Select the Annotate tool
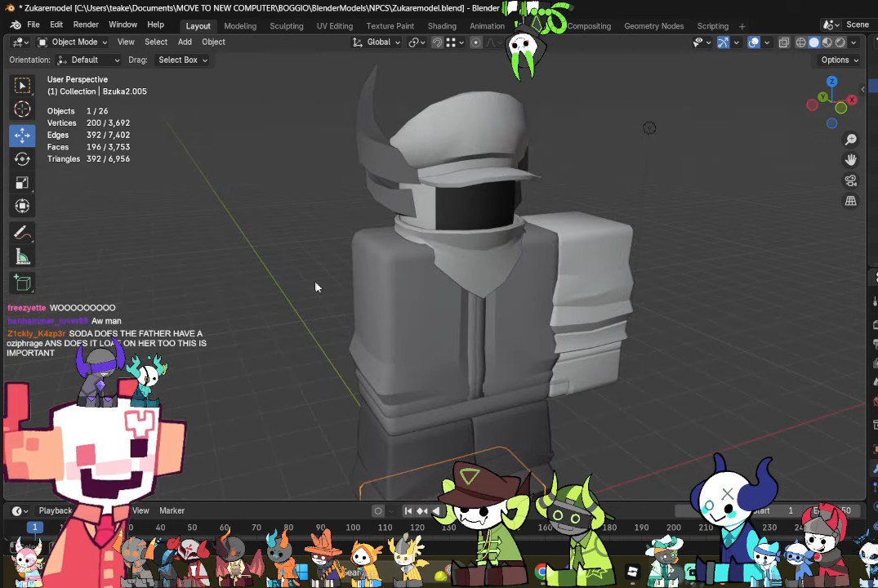Viewport: 878px width, 588px height. (x=22, y=233)
